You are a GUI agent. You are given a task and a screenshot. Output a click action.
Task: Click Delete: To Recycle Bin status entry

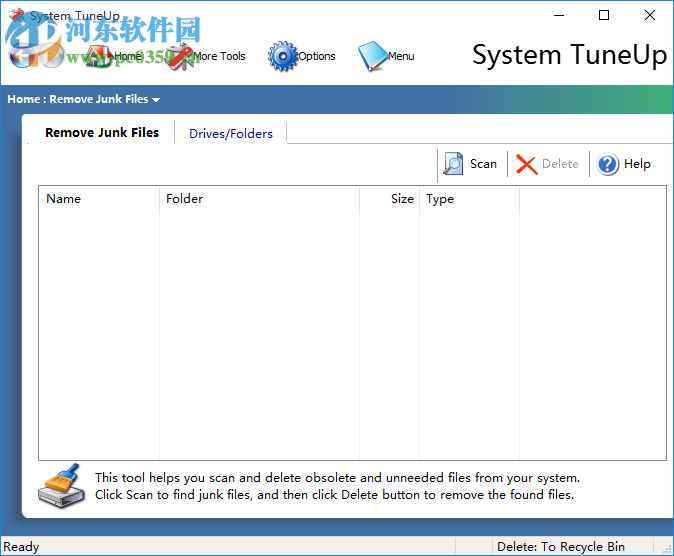(x=561, y=547)
